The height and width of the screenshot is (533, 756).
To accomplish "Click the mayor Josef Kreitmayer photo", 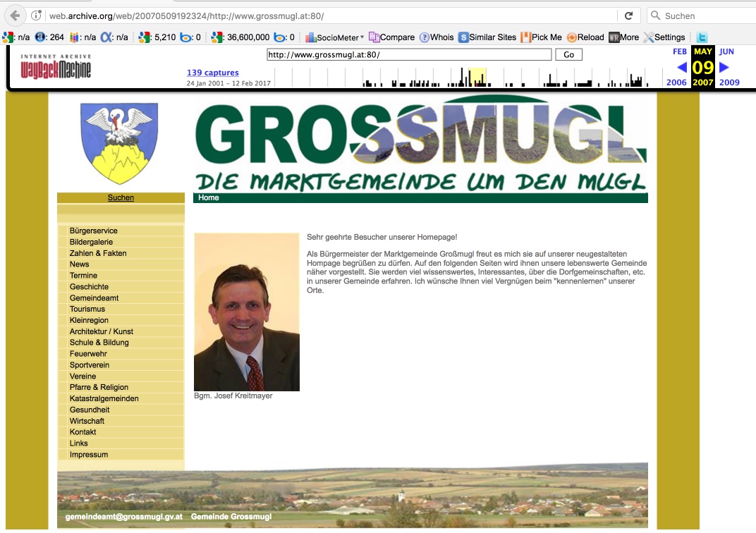I will tap(247, 312).
